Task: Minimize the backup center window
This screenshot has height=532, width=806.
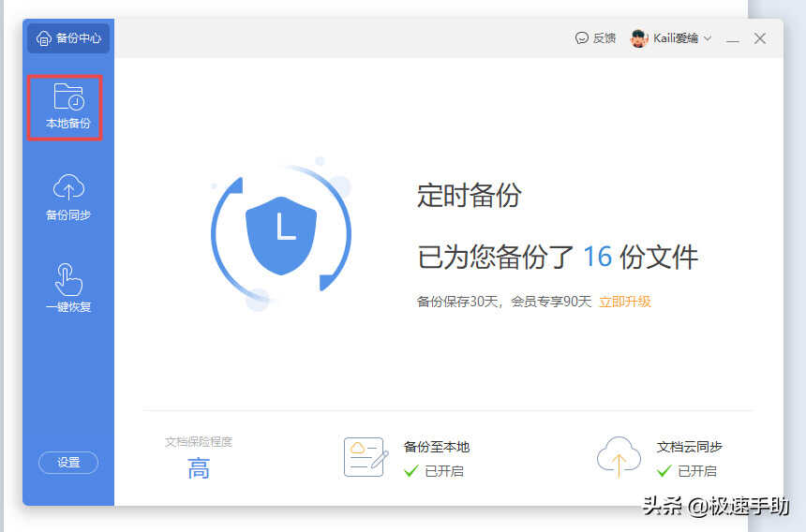Action: tap(733, 38)
